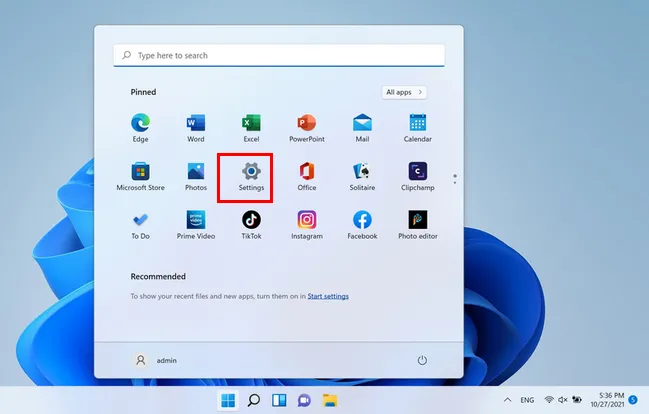Click the muted volume icon
The height and width of the screenshot is (414, 649).
(562, 400)
